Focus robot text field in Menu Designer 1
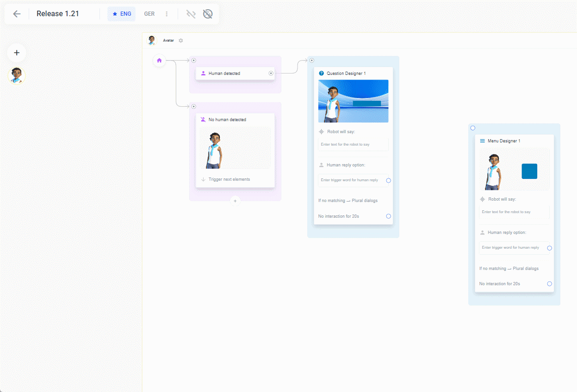 pos(514,212)
